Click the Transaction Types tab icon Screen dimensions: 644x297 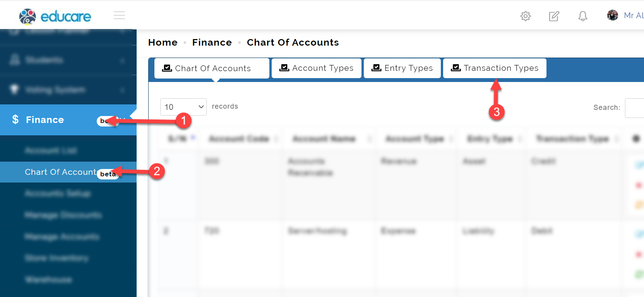click(456, 68)
